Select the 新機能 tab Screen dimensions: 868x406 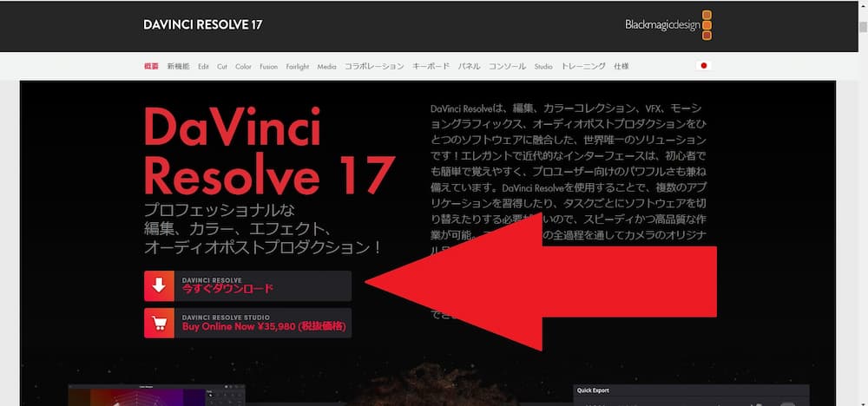pyautogui.click(x=178, y=67)
